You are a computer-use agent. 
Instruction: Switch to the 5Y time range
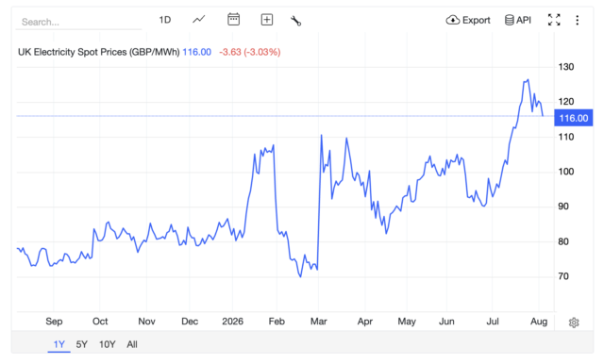pyautogui.click(x=82, y=344)
